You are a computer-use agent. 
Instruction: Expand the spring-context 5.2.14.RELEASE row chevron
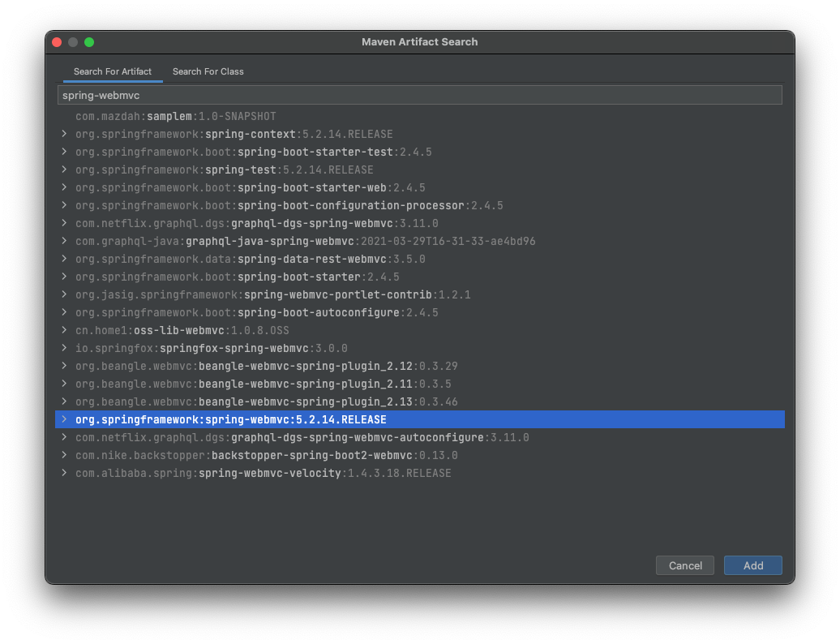pyautogui.click(x=64, y=133)
